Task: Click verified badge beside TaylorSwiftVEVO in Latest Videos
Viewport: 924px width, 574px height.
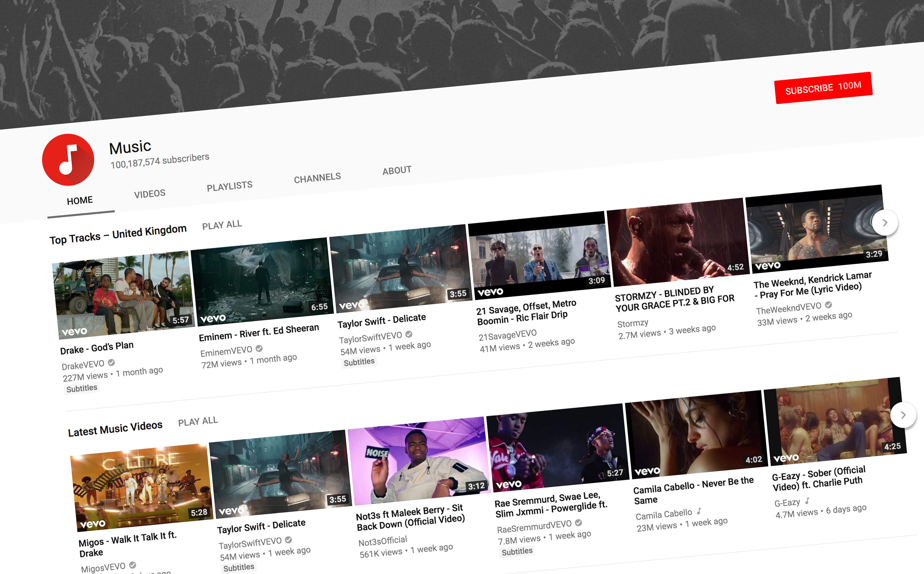Action: click(288, 539)
